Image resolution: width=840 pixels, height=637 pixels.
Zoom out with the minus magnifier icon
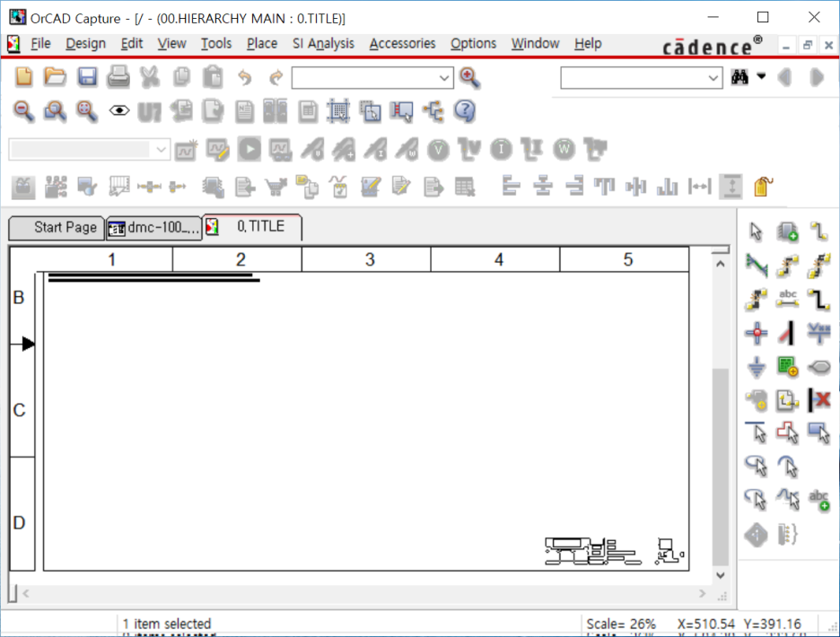[23, 111]
